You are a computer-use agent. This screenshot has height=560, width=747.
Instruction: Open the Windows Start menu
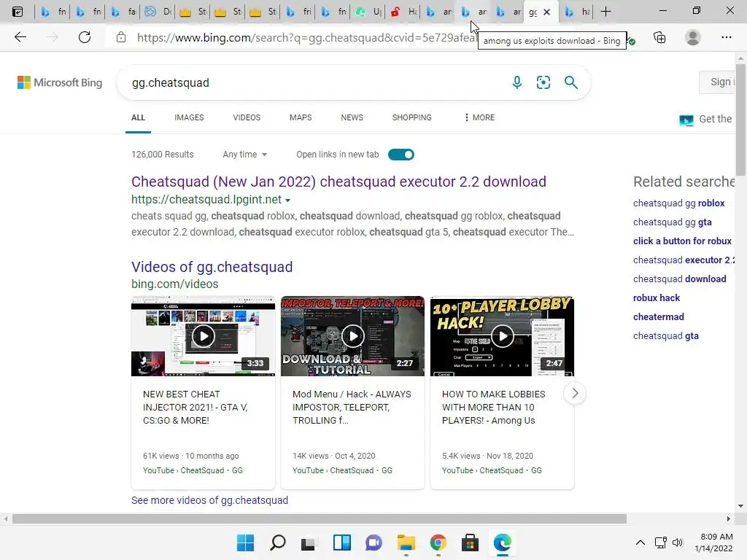coord(245,542)
